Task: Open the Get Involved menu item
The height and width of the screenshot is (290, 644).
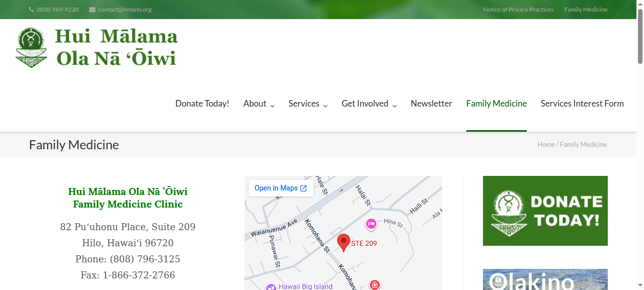Action: pyautogui.click(x=365, y=104)
